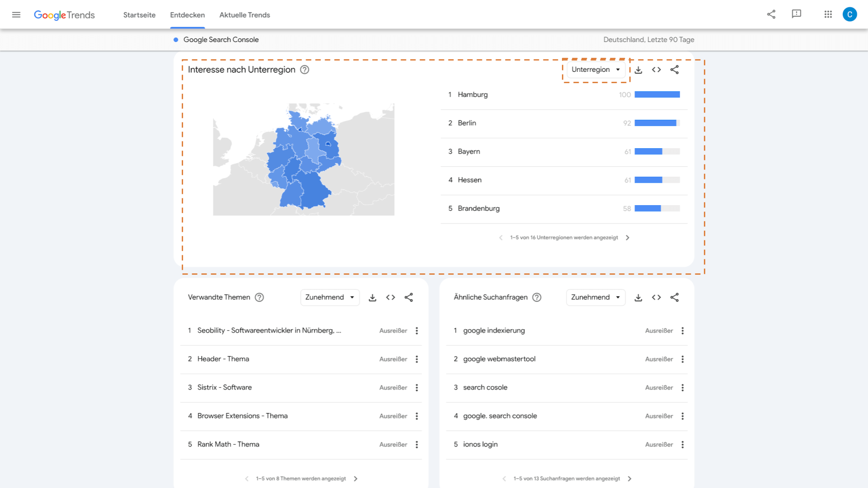The width and height of the screenshot is (868, 488).
Task: Switch to the Entdecken tab
Action: point(187,15)
